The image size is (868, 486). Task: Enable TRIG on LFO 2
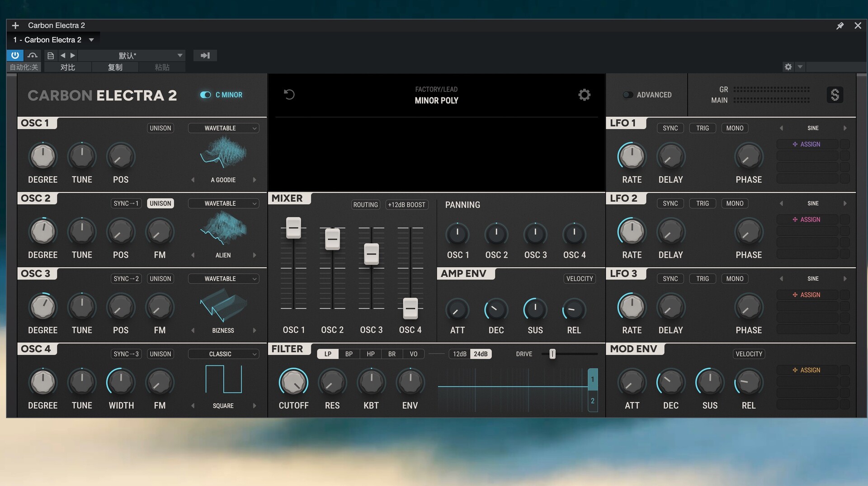coord(703,203)
